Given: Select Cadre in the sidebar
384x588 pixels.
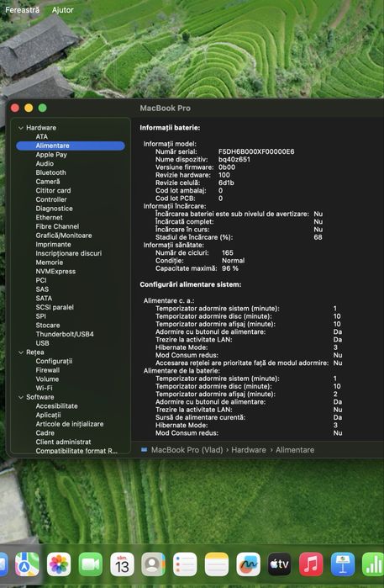Looking at the screenshot, I should click(x=45, y=433).
